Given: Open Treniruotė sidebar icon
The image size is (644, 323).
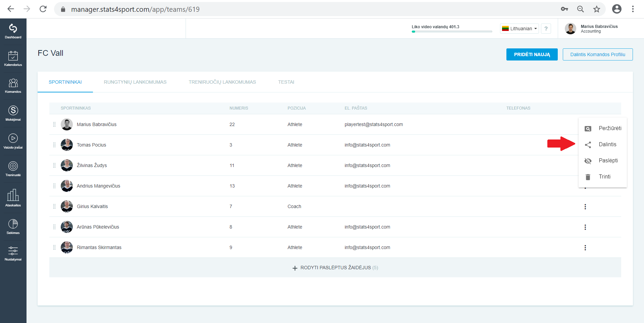Looking at the screenshot, I should pos(13,169).
